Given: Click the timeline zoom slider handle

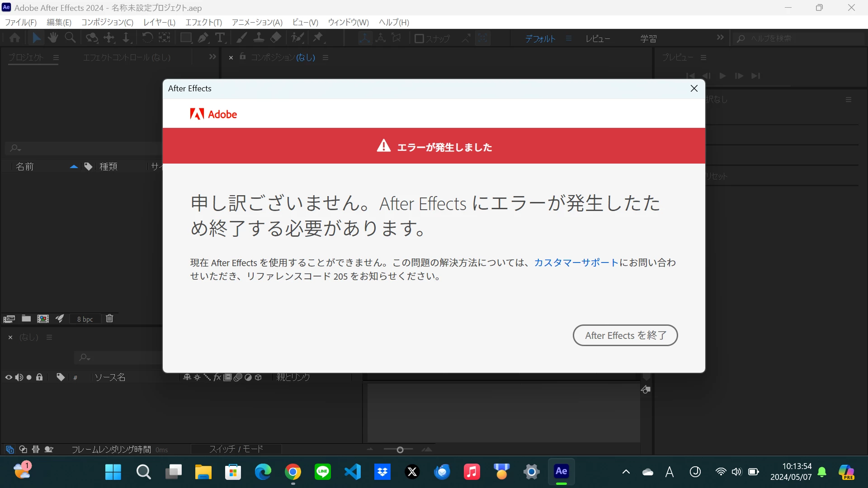Looking at the screenshot, I should [x=400, y=450].
